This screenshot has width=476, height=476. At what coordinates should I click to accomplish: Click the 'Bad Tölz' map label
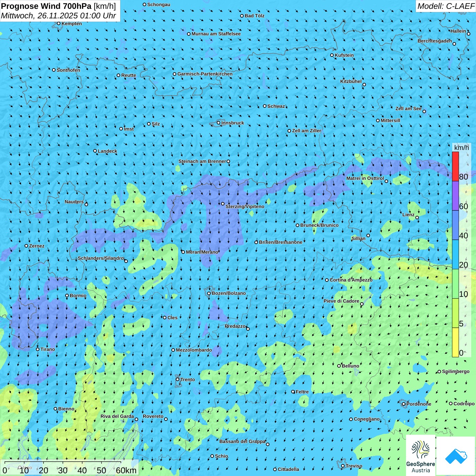(x=254, y=16)
